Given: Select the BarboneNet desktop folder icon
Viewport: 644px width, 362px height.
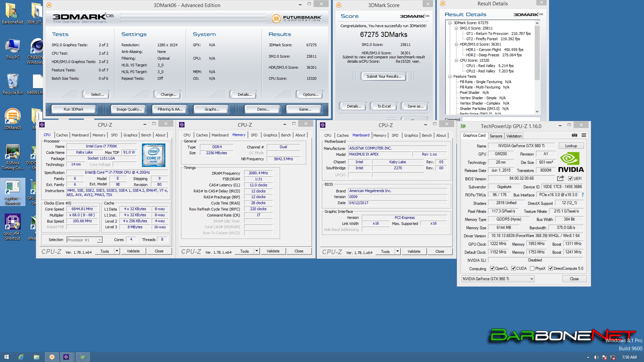Looking at the screenshot, I should coord(13,13).
